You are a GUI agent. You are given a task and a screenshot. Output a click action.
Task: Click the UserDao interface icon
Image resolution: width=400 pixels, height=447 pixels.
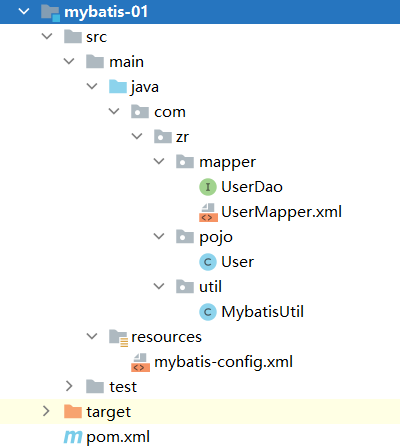pyautogui.click(x=208, y=187)
